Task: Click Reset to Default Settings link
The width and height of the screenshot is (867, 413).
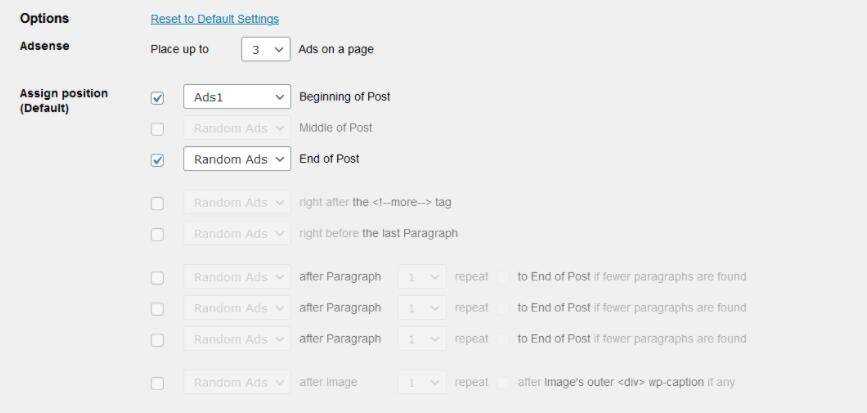Action: (x=214, y=19)
